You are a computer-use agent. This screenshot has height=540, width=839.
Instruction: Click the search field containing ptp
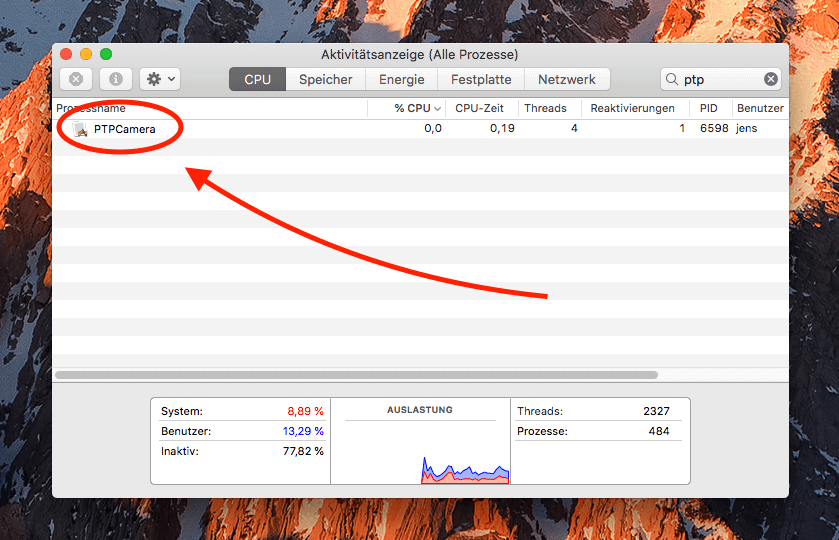point(721,79)
